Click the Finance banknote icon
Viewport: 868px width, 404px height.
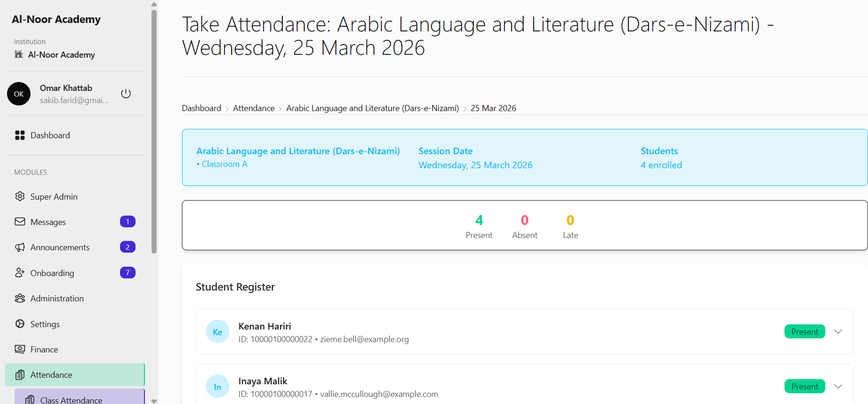click(x=20, y=349)
